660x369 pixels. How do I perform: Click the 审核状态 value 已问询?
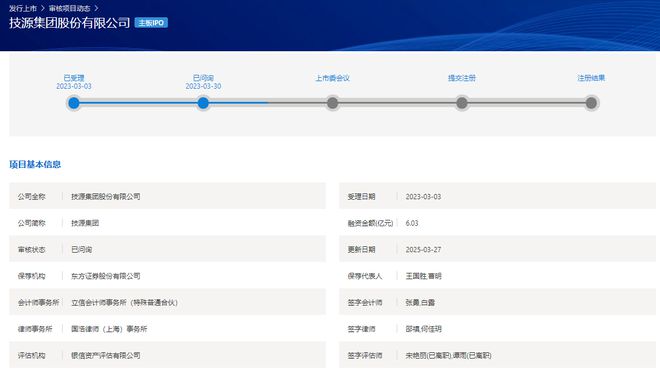click(82, 250)
